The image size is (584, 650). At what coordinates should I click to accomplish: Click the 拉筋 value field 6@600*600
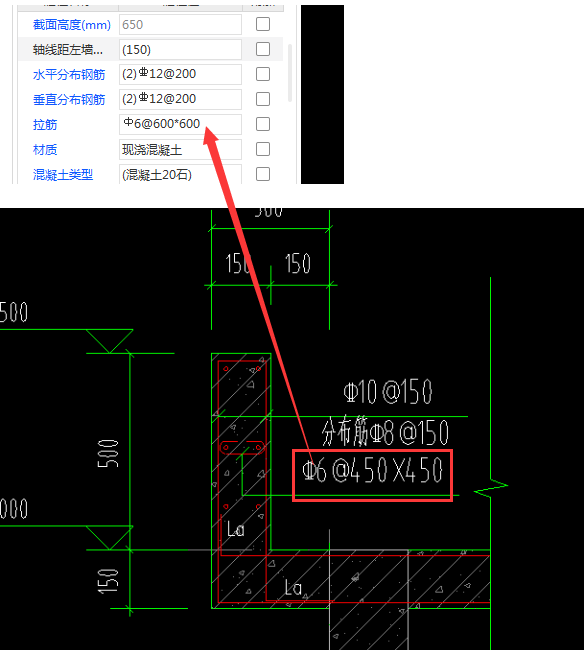tap(180, 124)
